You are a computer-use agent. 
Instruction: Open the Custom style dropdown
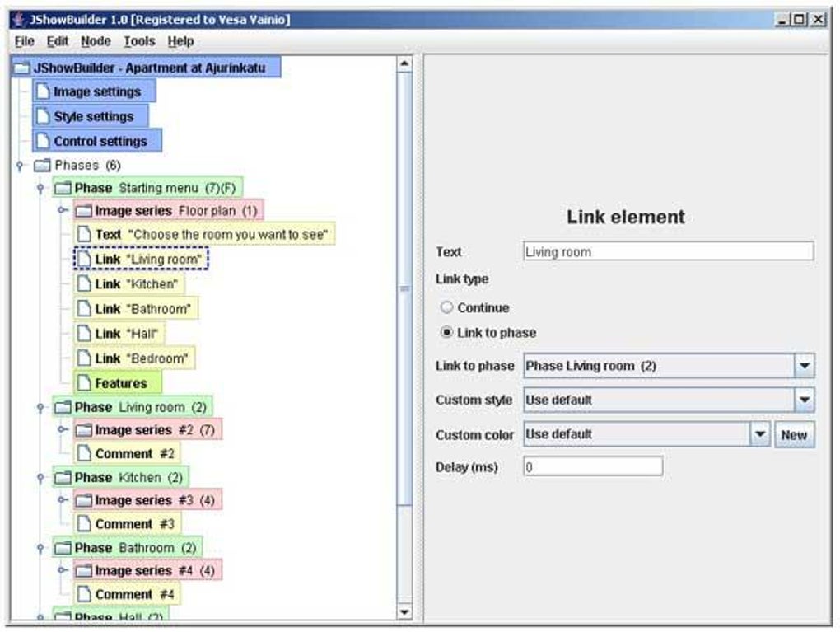click(804, 400)
